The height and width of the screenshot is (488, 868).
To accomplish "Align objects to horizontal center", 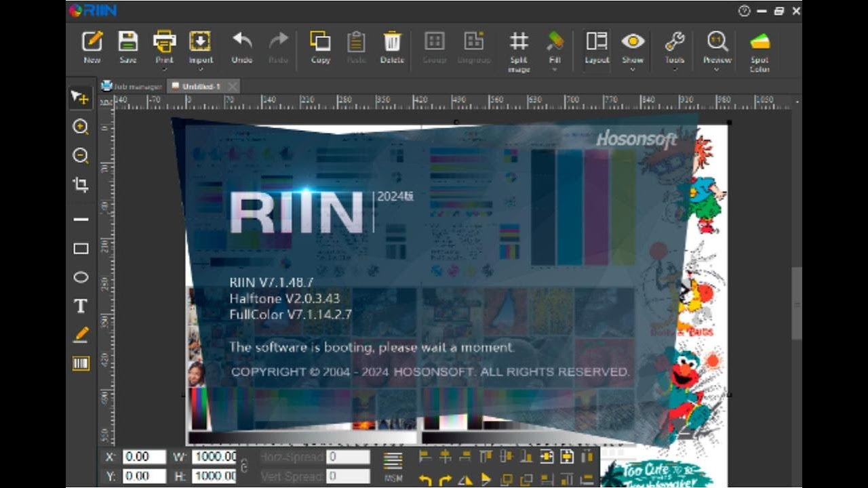I will [446, 457].
